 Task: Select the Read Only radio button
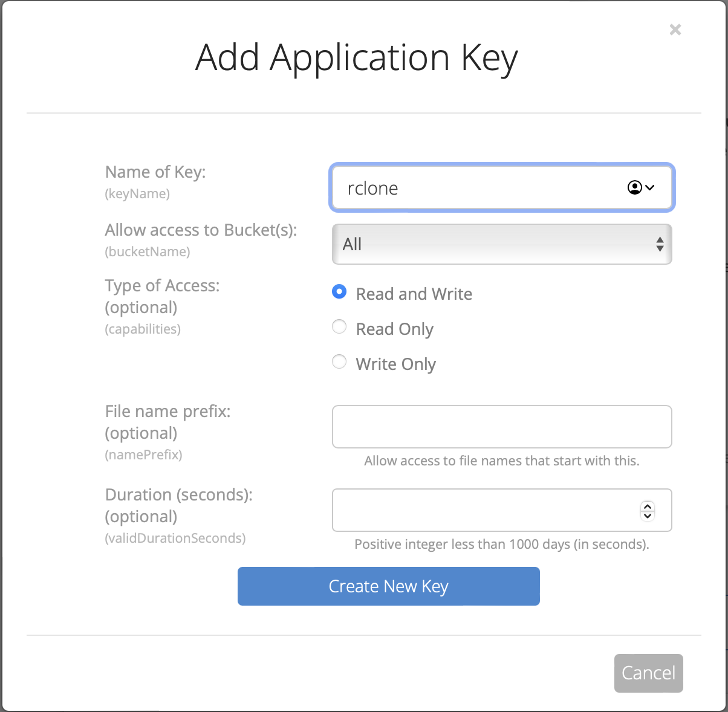(339, 327)
